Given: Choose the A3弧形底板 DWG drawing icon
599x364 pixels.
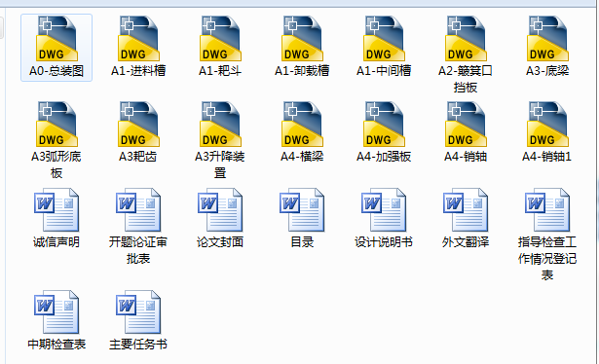Looking at the screenshot, I should click(56, 124).
